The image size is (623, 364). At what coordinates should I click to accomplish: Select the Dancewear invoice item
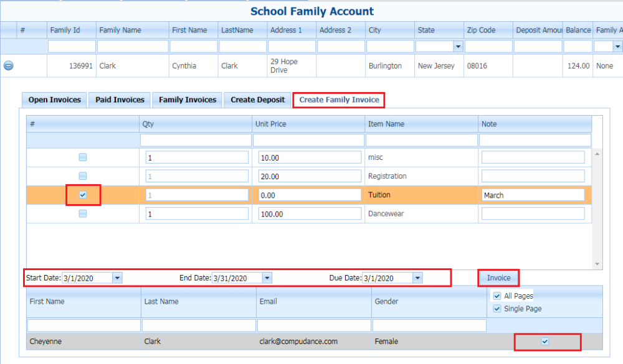82,213
